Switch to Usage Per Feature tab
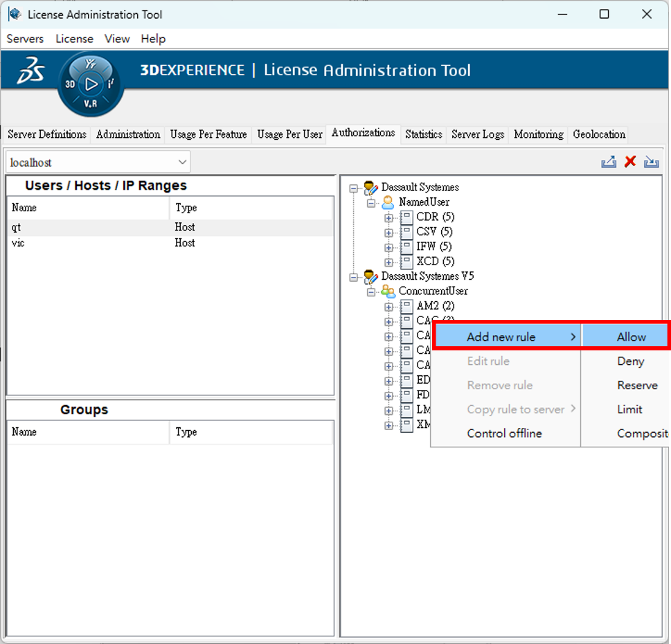The width and height of the screenshot is (671, 644). coord(208,134)
